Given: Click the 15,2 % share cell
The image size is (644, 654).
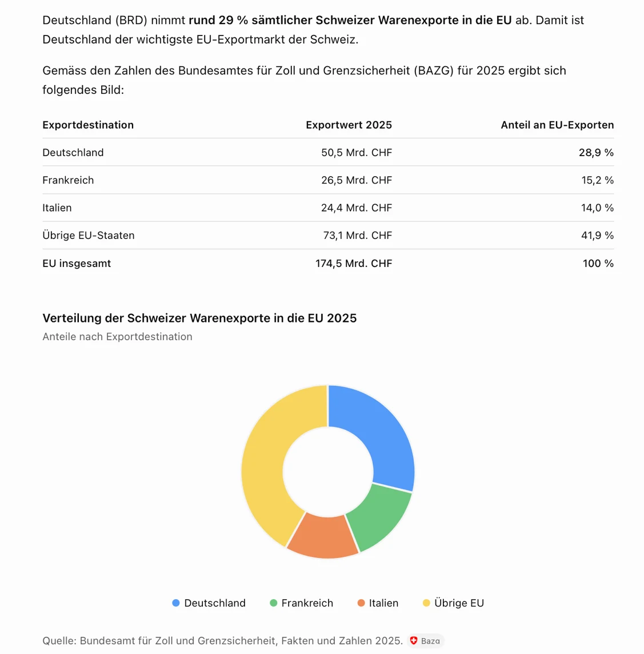Looking at the screenshot, I should (x=597, y=180).
